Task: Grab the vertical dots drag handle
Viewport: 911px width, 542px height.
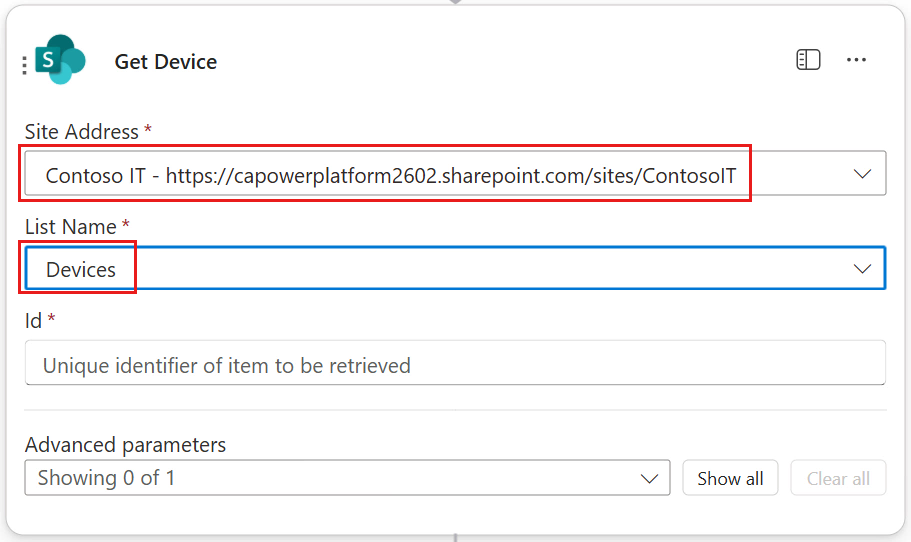Action: 24,65
